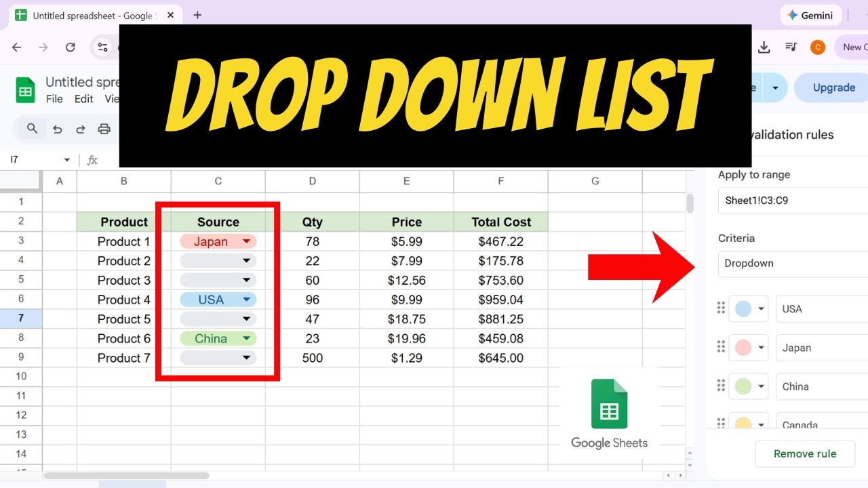Edit the Japan option text field
Viewport: 868px width, 488px height.
pyautogui.click(x=822, y=348)
